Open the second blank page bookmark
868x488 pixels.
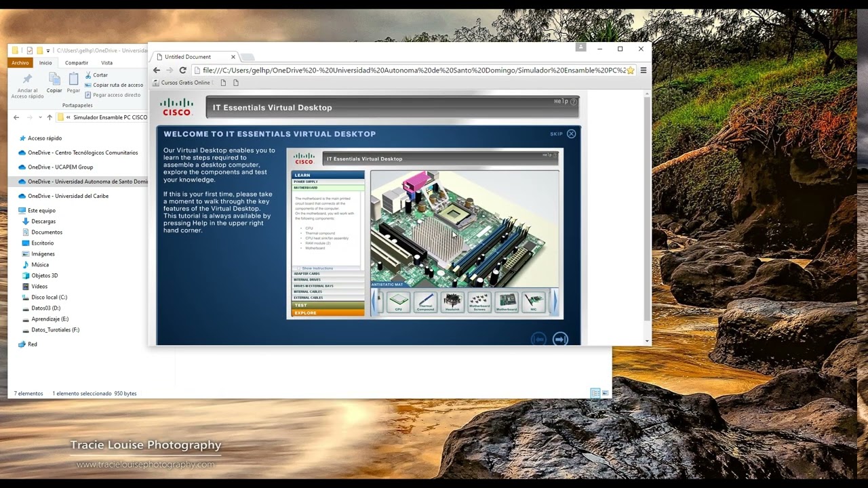[x=236, y=83]
